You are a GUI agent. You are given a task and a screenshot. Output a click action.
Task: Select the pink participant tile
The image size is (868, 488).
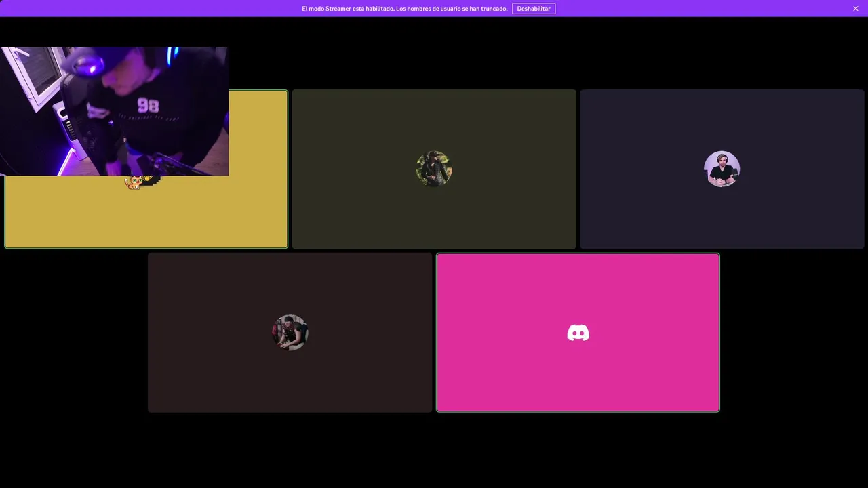[578, 332]
